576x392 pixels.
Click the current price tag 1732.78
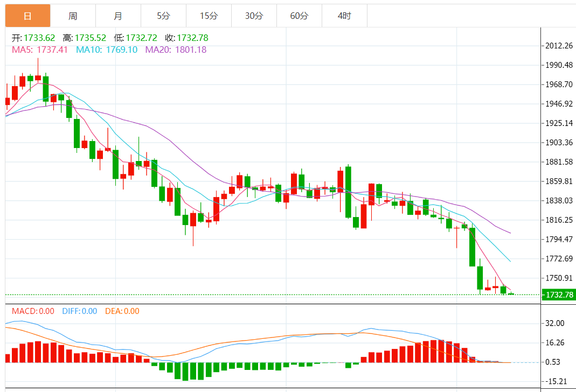[x=559, y=295]
